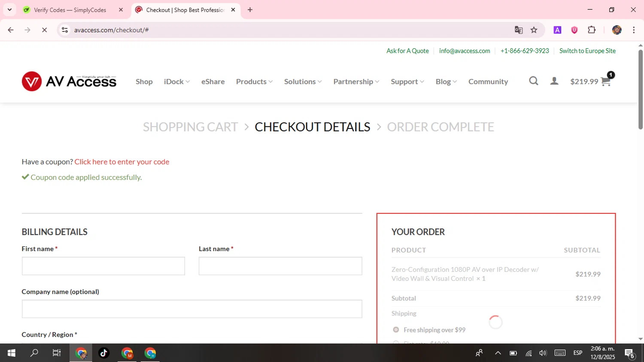Expand the iDock dropdown menu
Screen dimensions: 644x362
(177, 82)
